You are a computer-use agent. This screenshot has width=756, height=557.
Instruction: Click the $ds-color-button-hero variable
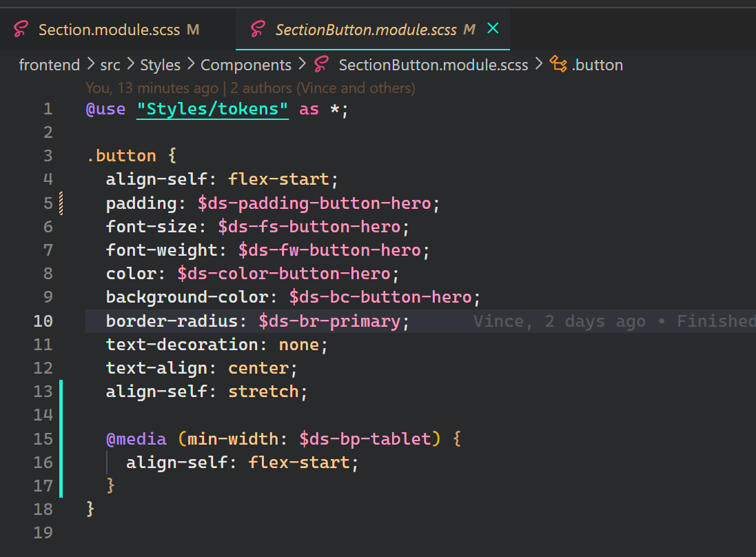284,274
